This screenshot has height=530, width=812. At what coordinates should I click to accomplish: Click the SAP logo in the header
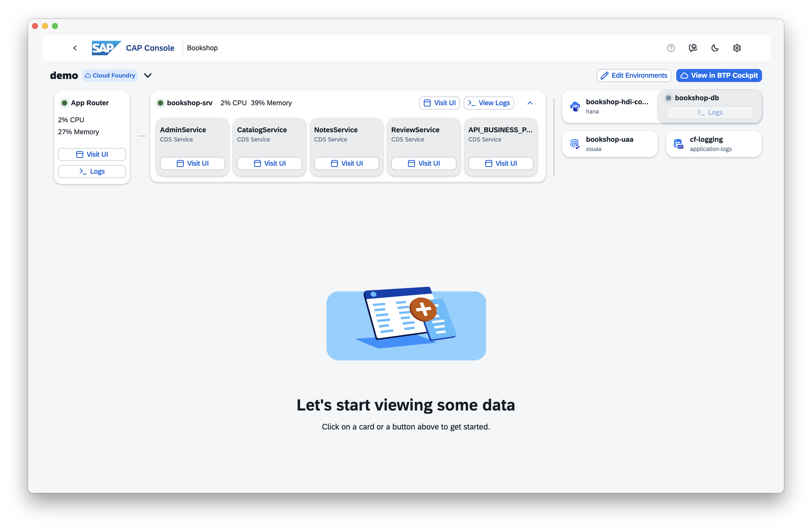pyautogui.click(x=106, y=48)
